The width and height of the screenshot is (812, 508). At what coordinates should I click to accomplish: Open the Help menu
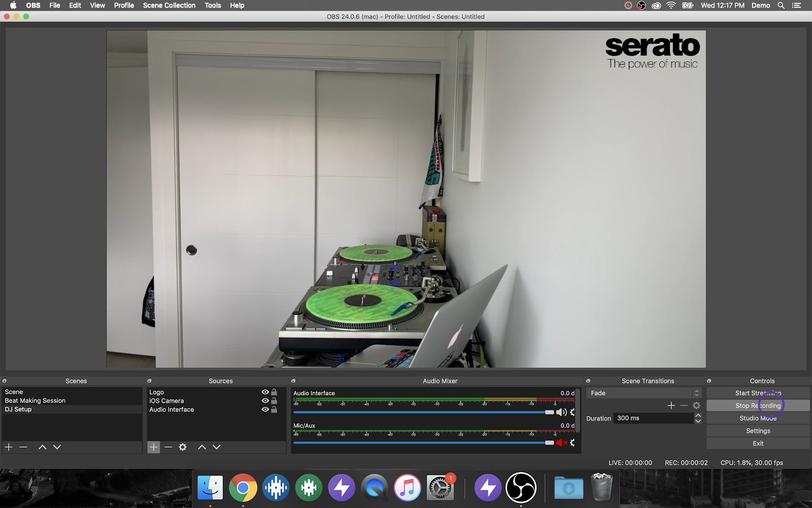point(237,6)
